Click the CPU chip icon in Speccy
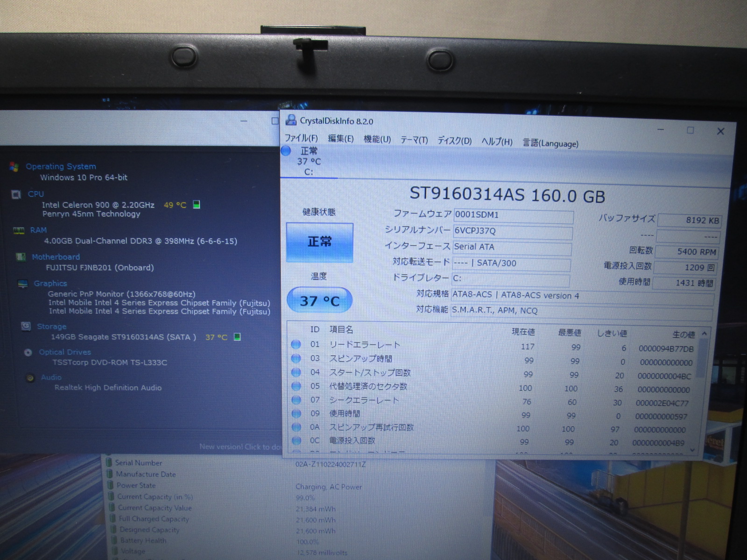Screen dimensions: 747x560 pos(16,194)
